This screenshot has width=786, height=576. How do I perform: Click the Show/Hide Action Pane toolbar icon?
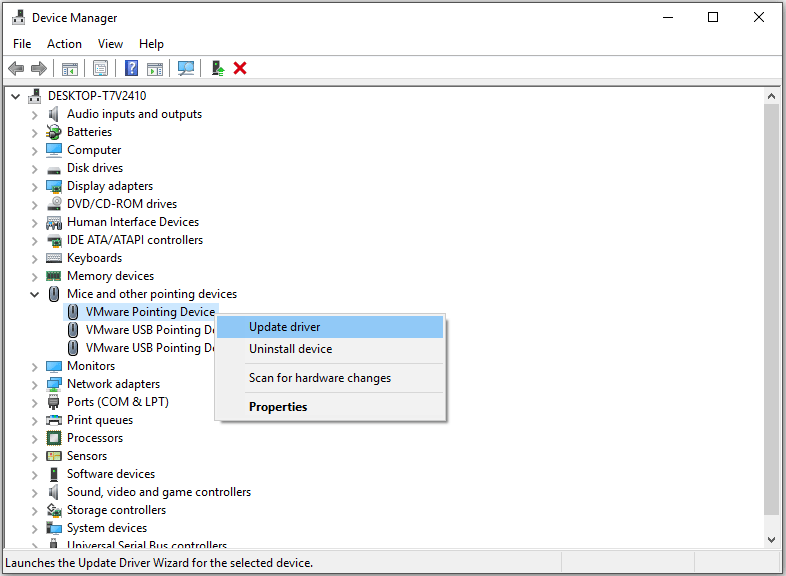tap(155, 68)
